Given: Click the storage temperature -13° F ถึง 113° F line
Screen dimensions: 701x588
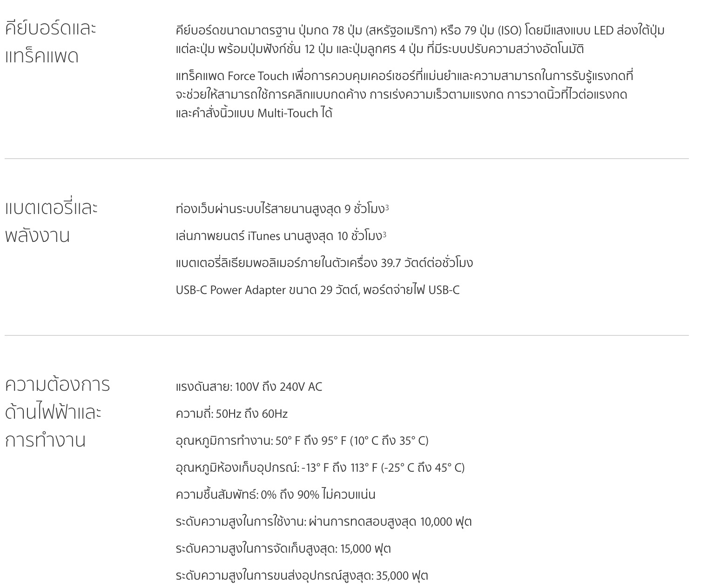Looking at the screenshot, I should coord(320,468).
